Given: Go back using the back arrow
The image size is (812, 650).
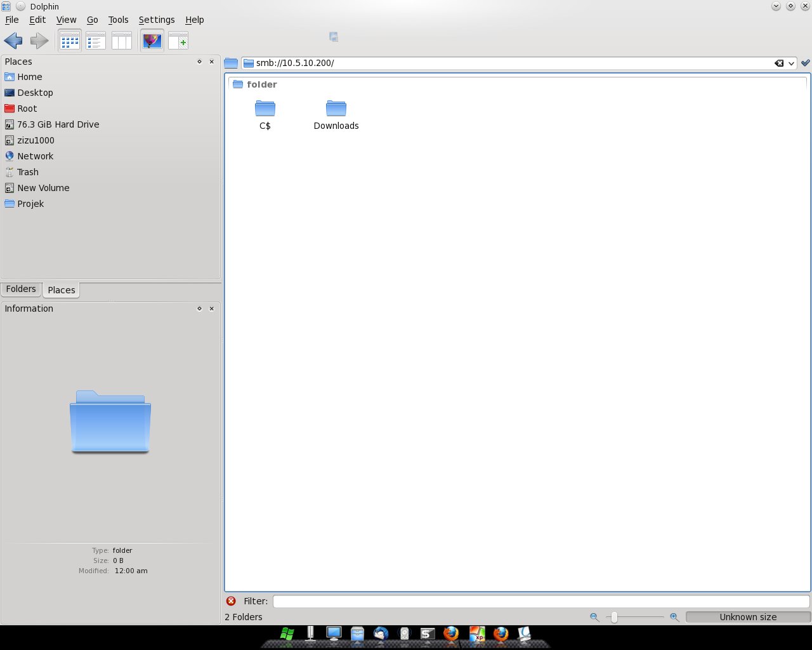Looking at the screenshot, I should point(13,41).
